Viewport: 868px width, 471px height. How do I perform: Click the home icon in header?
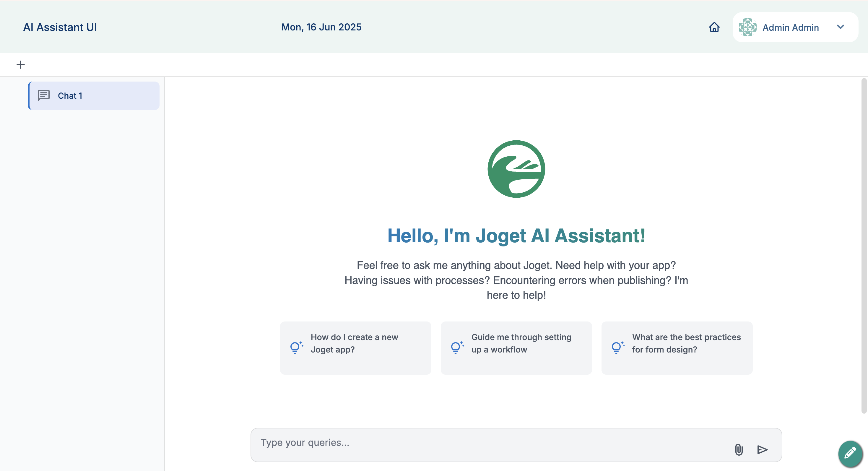[x=714, y=27]
